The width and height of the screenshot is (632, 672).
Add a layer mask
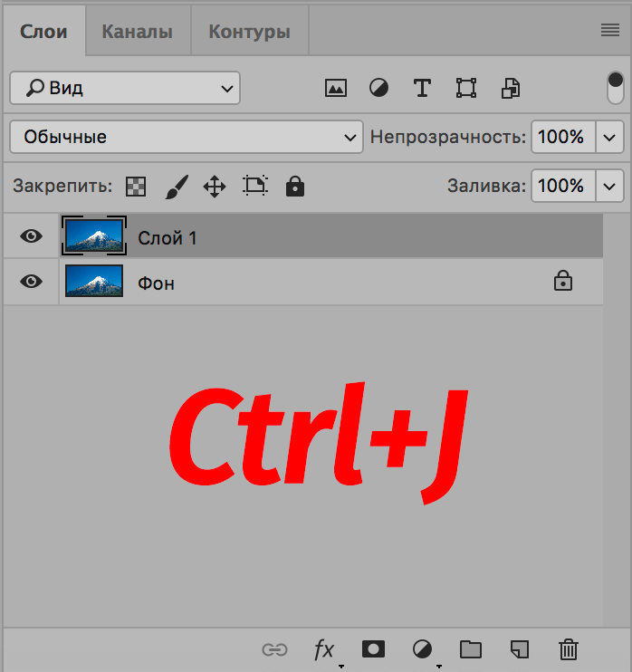pyautogui.click(x=373, y=648)
